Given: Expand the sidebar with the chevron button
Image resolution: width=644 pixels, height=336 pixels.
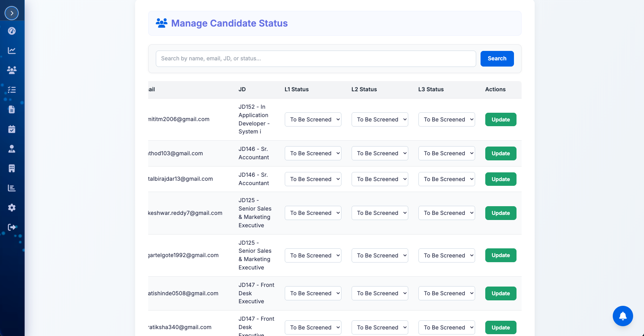Looking at the screenshot, I should point(12,13).
